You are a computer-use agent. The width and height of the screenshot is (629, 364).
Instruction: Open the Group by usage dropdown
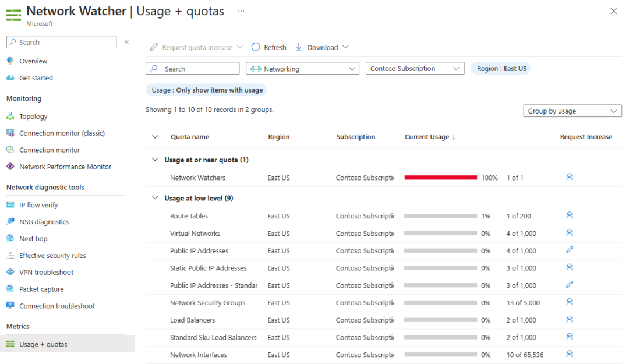(x=572, y=111)
